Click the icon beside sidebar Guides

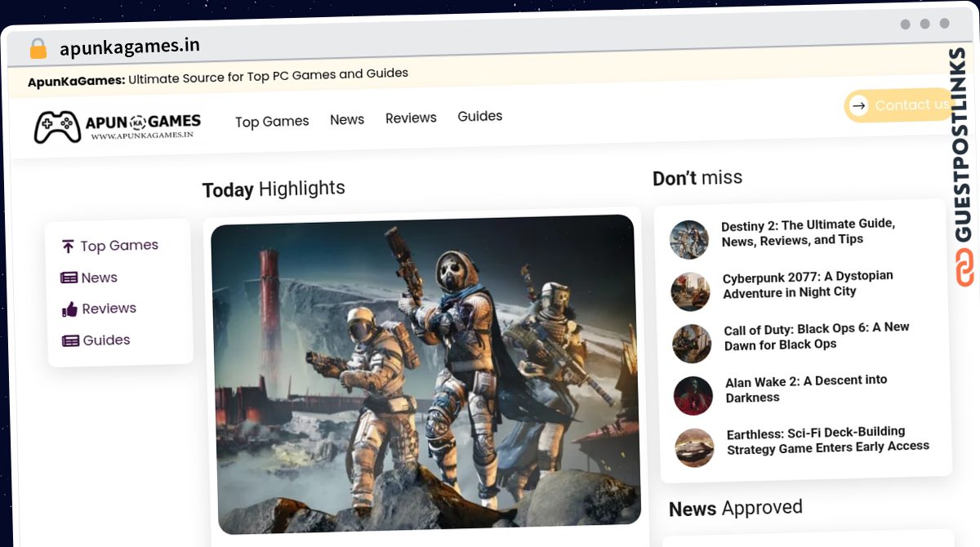tap(71, 341)
